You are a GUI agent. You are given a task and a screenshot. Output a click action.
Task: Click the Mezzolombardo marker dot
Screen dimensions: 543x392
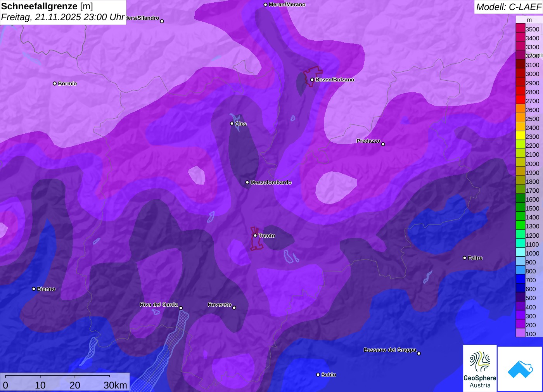(x=247, y=182)
